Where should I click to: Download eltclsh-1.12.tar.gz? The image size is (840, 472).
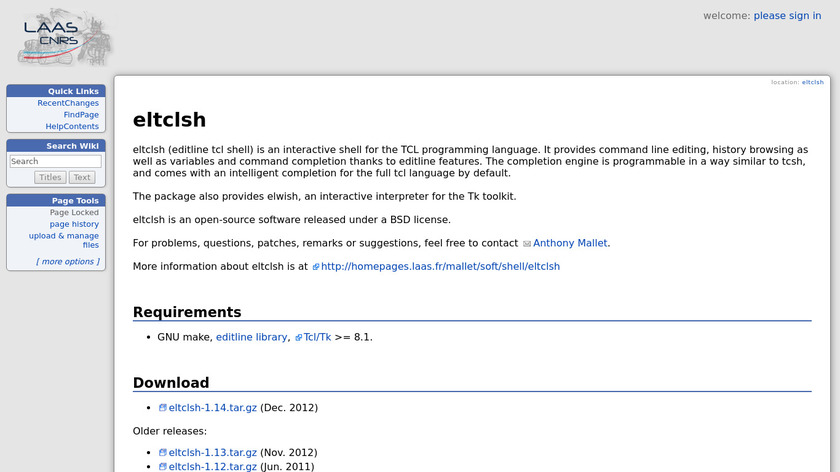tap(213, 467)
